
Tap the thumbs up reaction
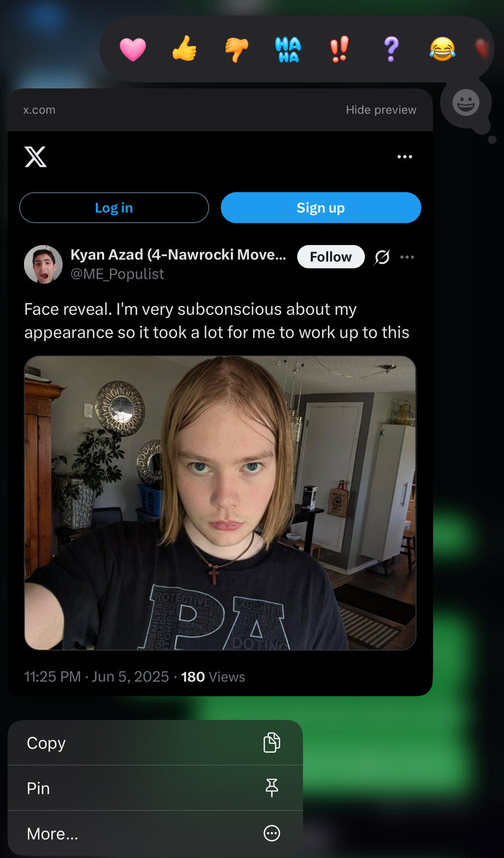click(x=184, y=49)
